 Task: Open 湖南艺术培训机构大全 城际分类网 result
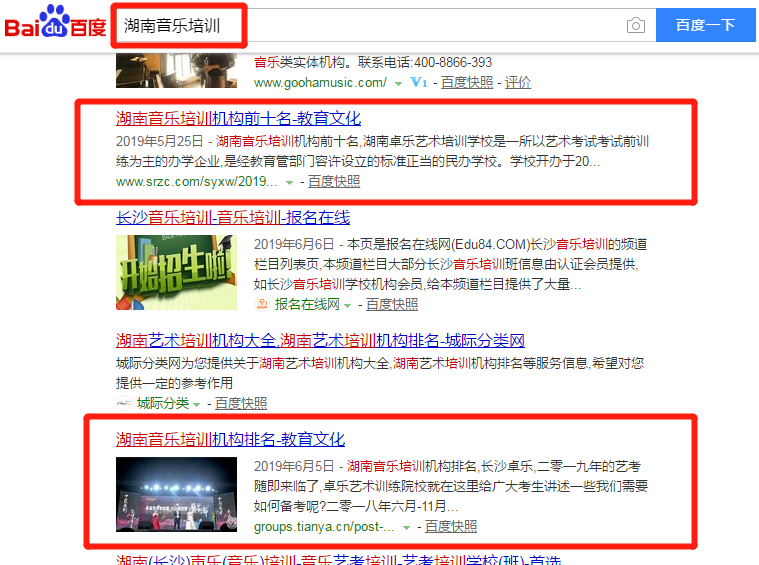coord(320,341)
